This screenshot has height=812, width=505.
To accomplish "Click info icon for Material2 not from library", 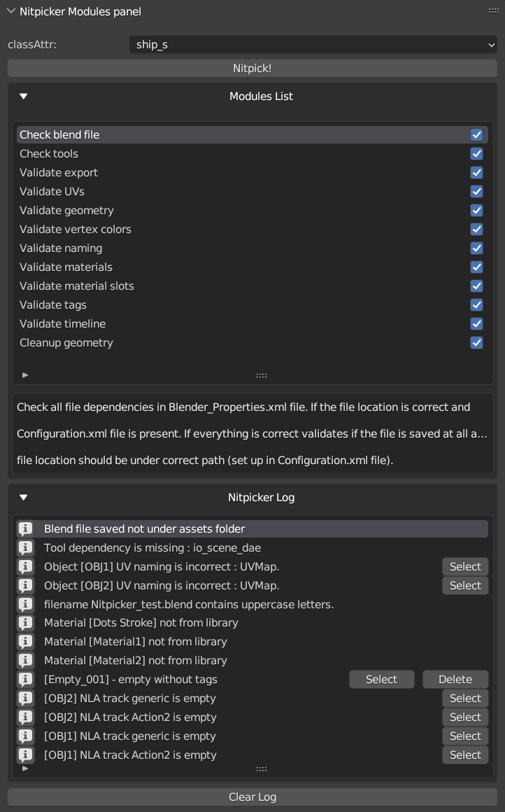I will click(x=25, y=660).
